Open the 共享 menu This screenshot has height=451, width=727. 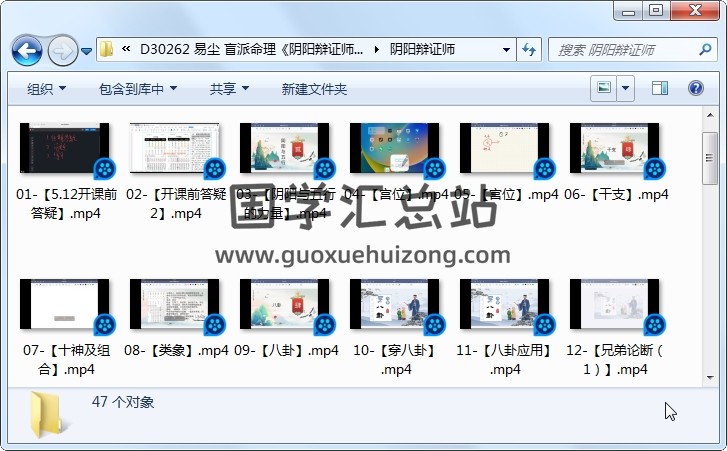tap(229, 89)
